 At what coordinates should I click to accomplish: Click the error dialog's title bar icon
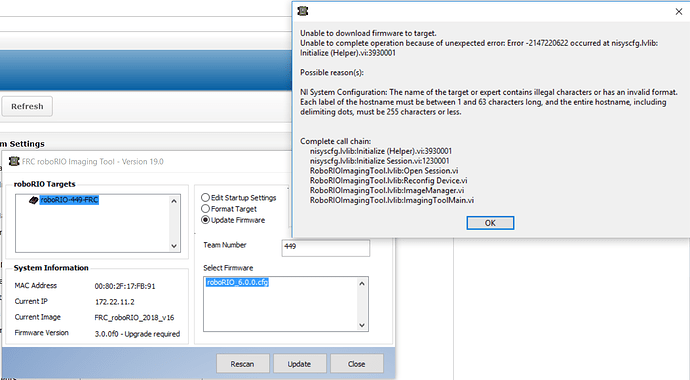[x=303, y=11]
